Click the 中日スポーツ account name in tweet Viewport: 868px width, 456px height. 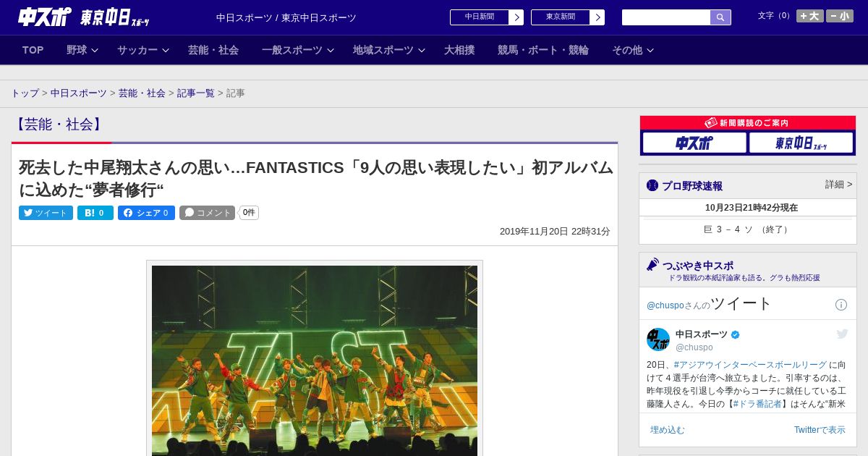point(702,334)
